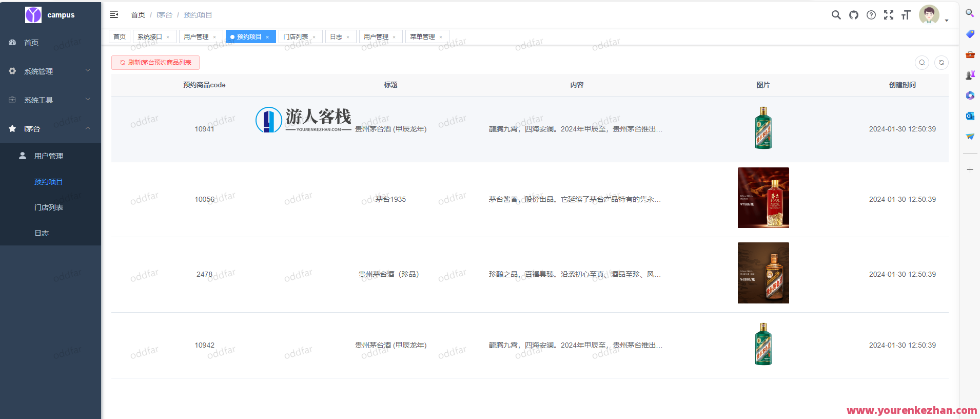Close the 系统接口 tab
The image size is (980, 419).
(x=168, y=37)
